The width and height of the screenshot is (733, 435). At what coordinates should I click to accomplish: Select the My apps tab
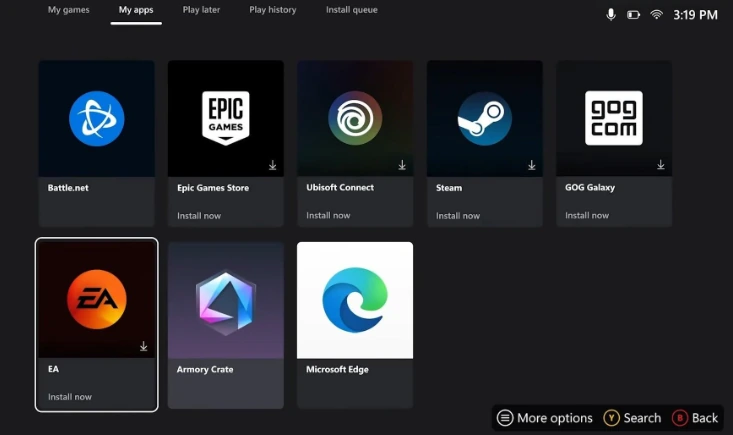click(136, 10)
